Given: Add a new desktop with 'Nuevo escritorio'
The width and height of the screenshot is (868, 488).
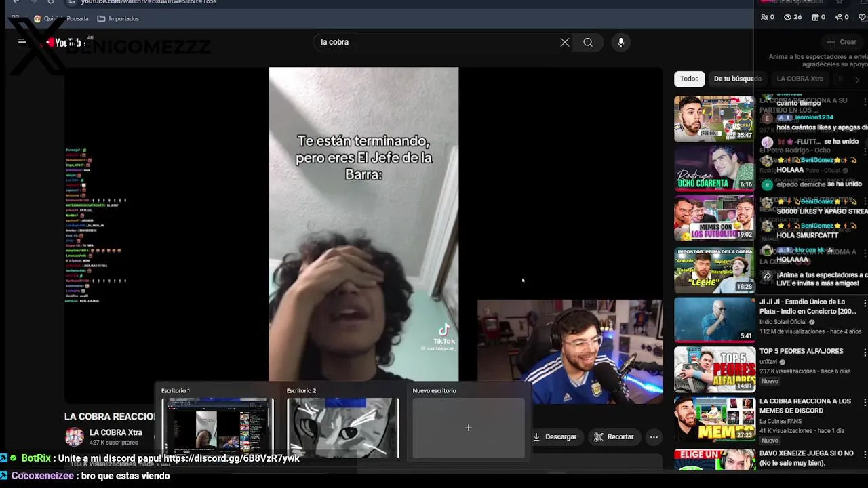Looking at the screenshot, I should point(469,428).
